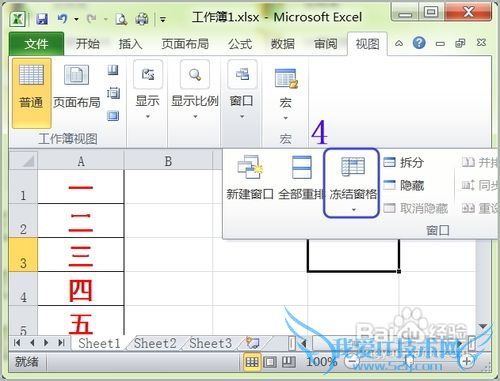Expand the 显示比例 dropdown group
Image resolution: width=500 pixels, height=381 pixels.
point(195,90)
